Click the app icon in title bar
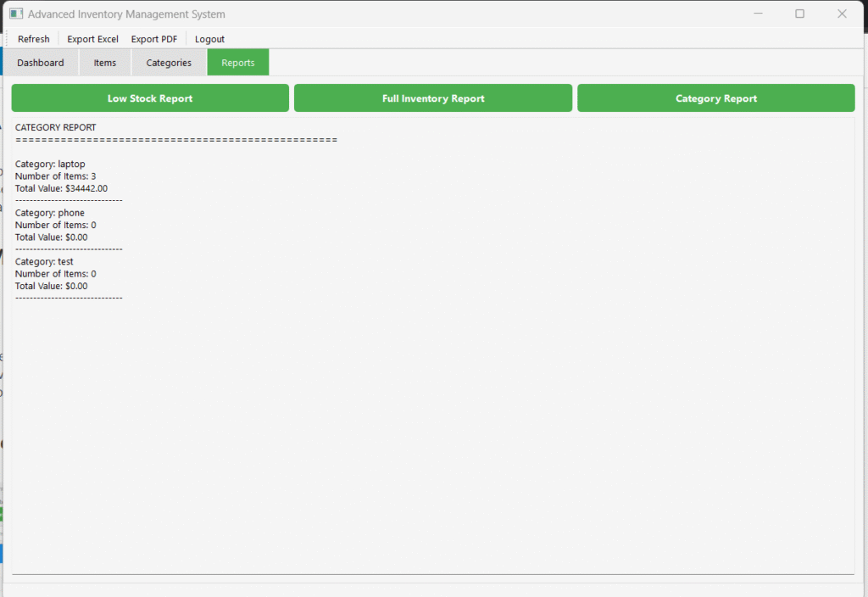The width and height of the screenshot is (868, 597). coord(16,14)
